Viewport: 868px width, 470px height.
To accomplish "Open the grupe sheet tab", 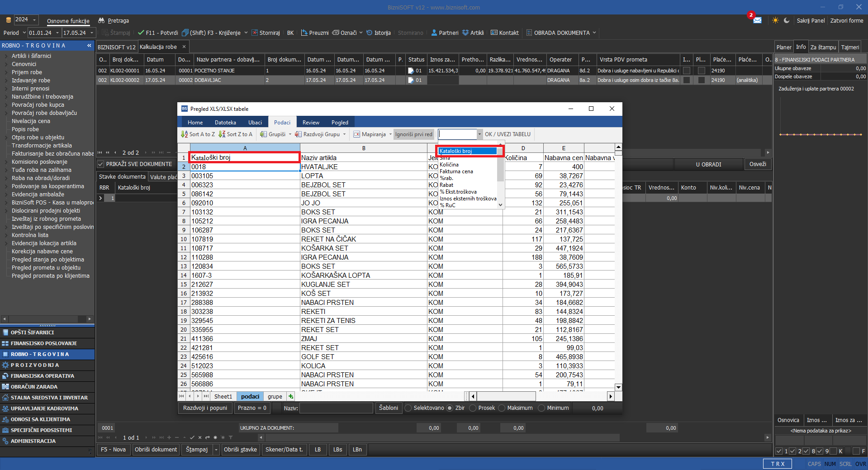I will coord(275,396).
